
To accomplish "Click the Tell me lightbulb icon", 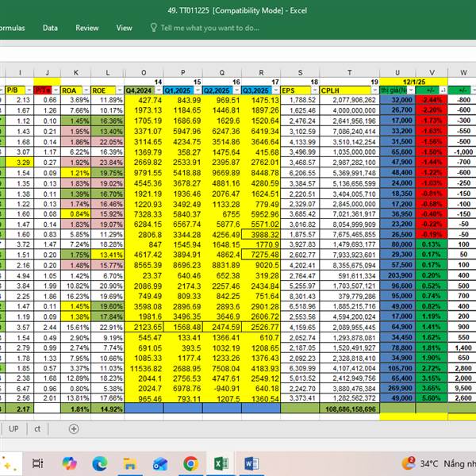I will 154,28.
